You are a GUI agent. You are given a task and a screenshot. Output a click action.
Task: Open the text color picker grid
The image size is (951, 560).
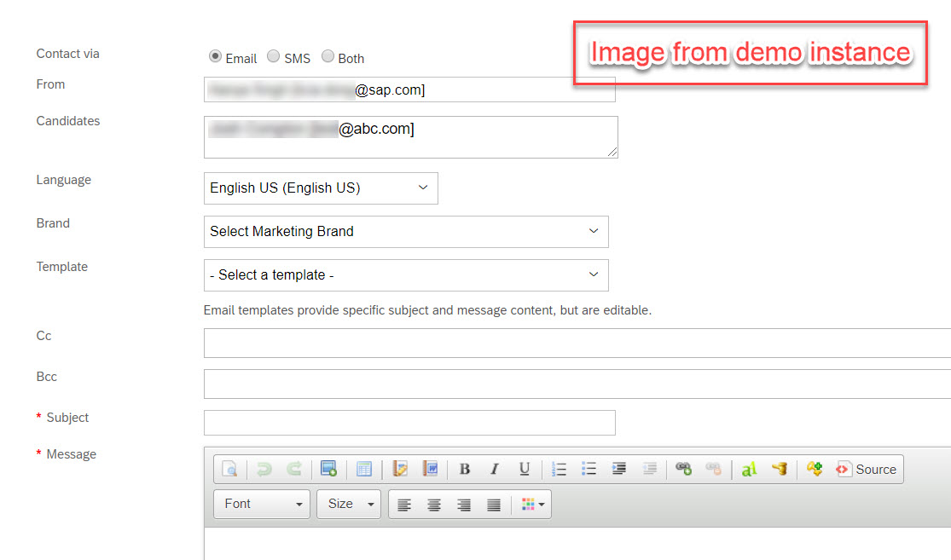[533, 505]
